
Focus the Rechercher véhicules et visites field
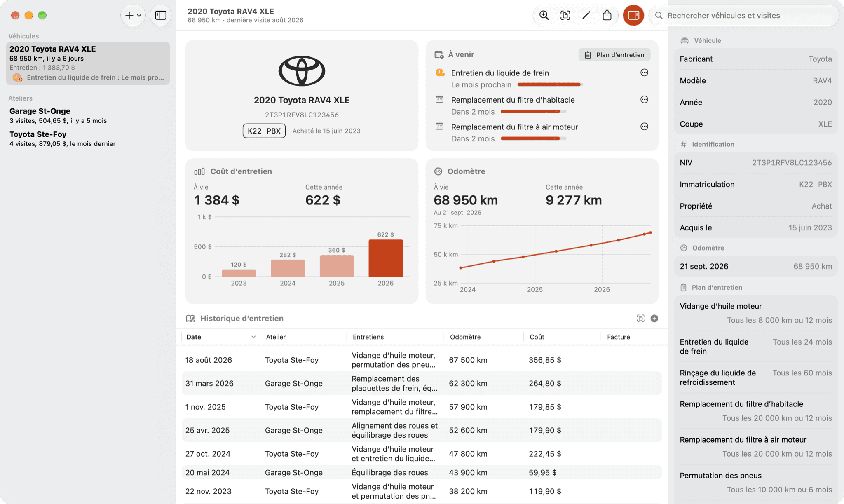coord(744,16)
